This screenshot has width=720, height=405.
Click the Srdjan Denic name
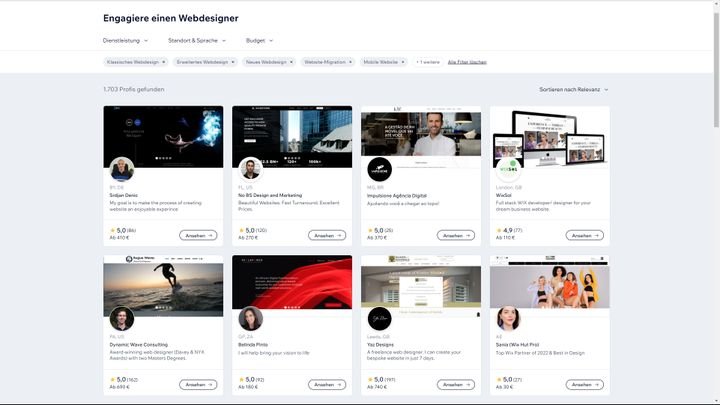124,195
